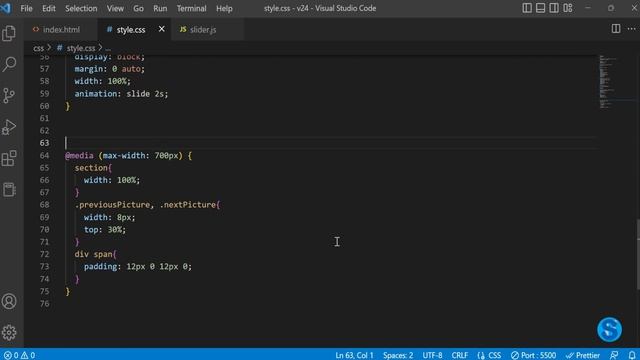Viewport: 640px width, 360px height.
Task: Open the Run menu
Action: coord(160,8)
